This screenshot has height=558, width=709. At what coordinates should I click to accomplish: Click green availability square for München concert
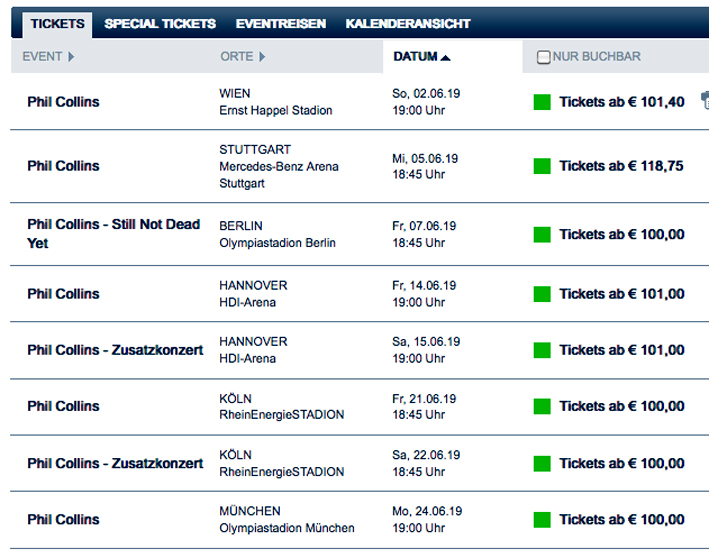(542, 520)
